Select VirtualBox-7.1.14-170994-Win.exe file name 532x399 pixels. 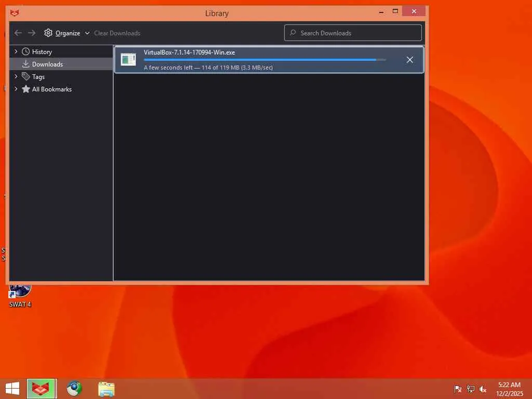[x=189, y=52]
